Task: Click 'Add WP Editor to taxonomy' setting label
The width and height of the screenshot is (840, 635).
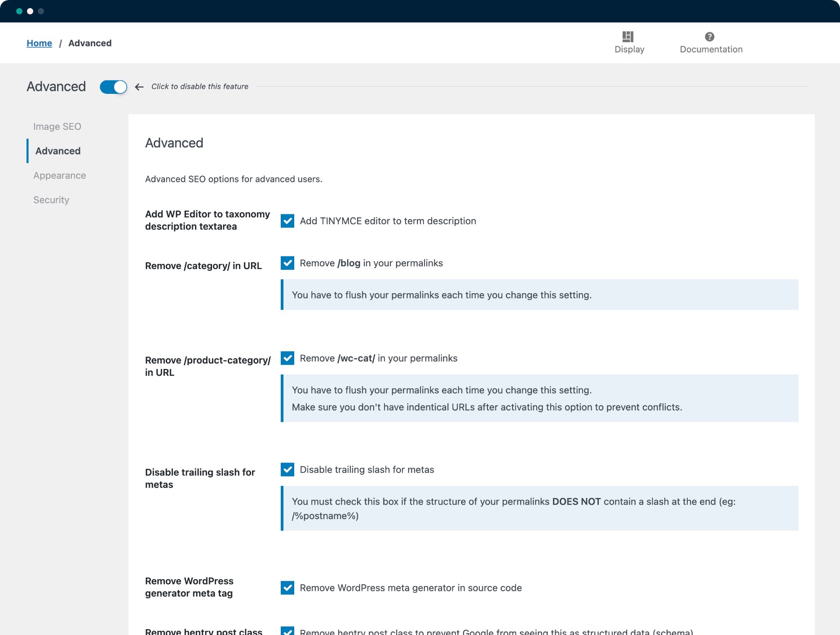Action: tap(208, 220)
